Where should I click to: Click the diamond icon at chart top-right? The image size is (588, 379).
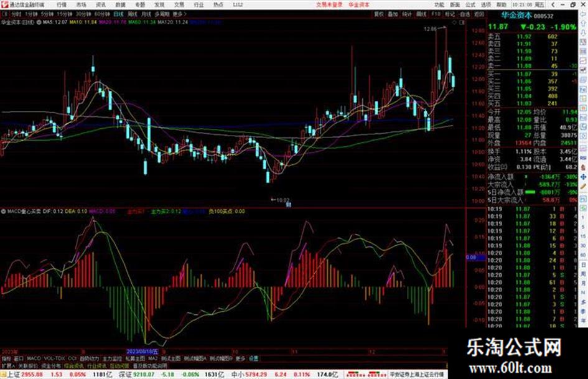454,22
